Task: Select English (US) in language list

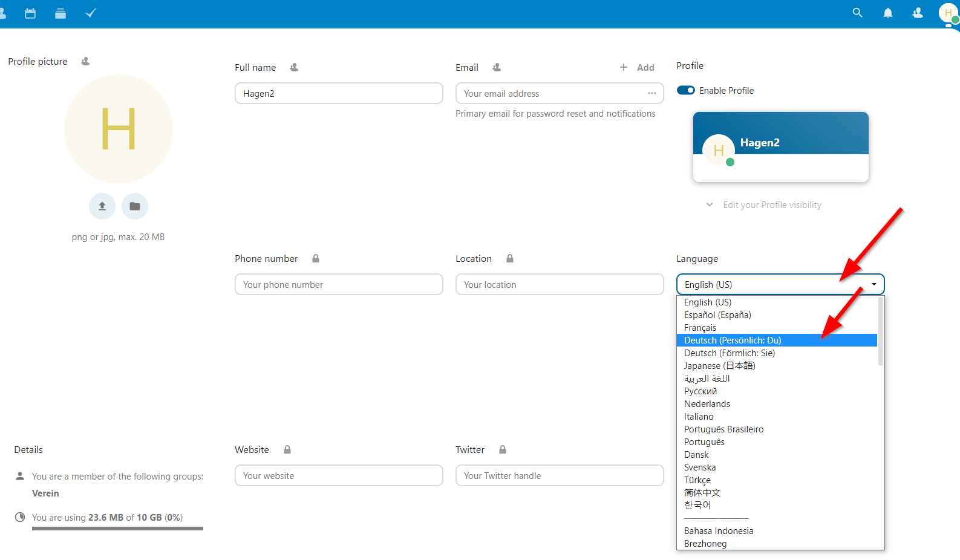Action: click(777, 302)
